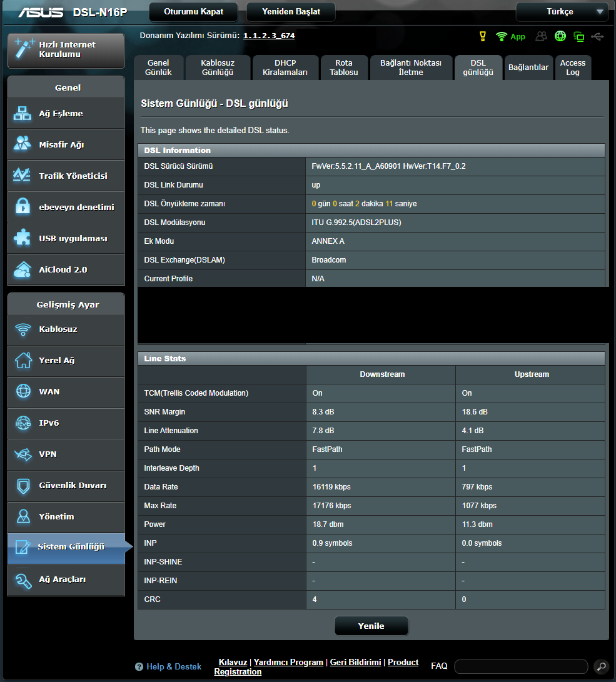Screen dimensions: 616x682
Task: Click the downstream Path Mode FastPath
Action: coord(327,449)
